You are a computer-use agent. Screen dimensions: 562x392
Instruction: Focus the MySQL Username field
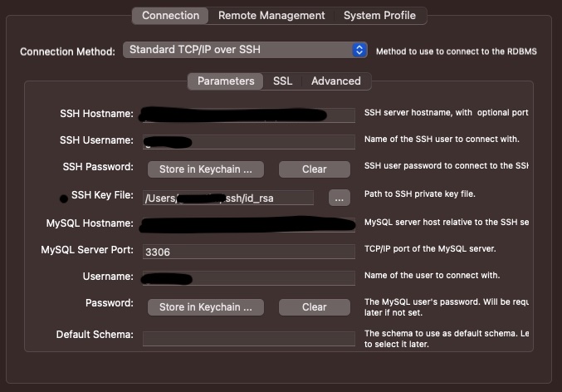pyautogui.click(x=249, y=278)
